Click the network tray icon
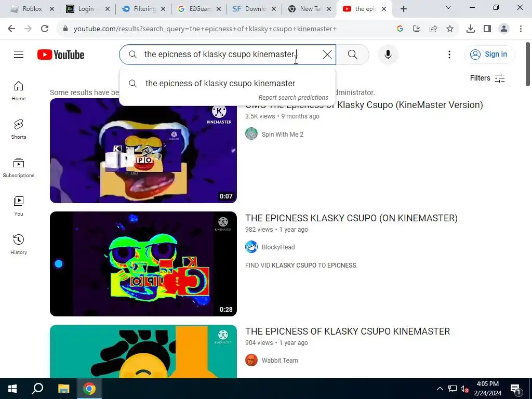Viewport: 532px width, 399px height. pyautogui.click(x=453, y=389)
